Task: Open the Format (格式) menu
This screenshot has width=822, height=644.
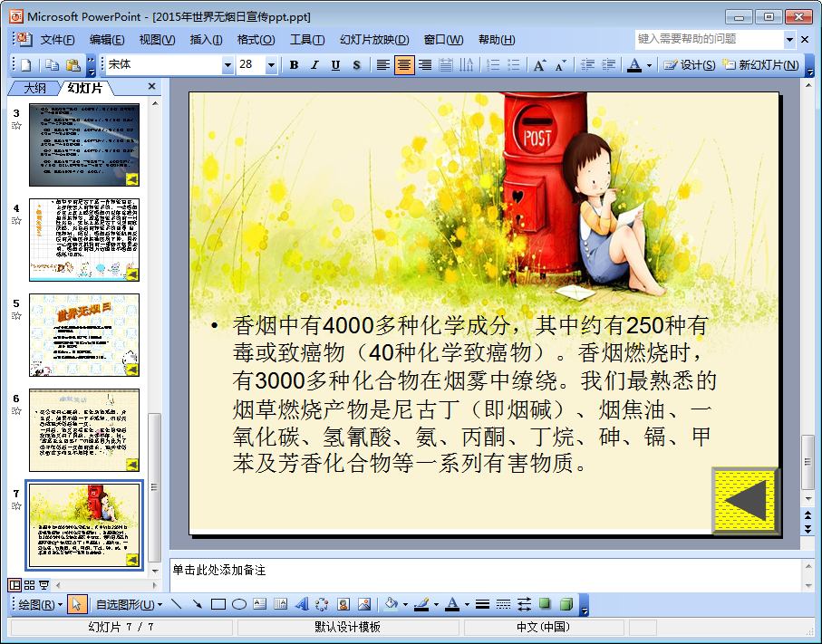Action: coord(256,40)
